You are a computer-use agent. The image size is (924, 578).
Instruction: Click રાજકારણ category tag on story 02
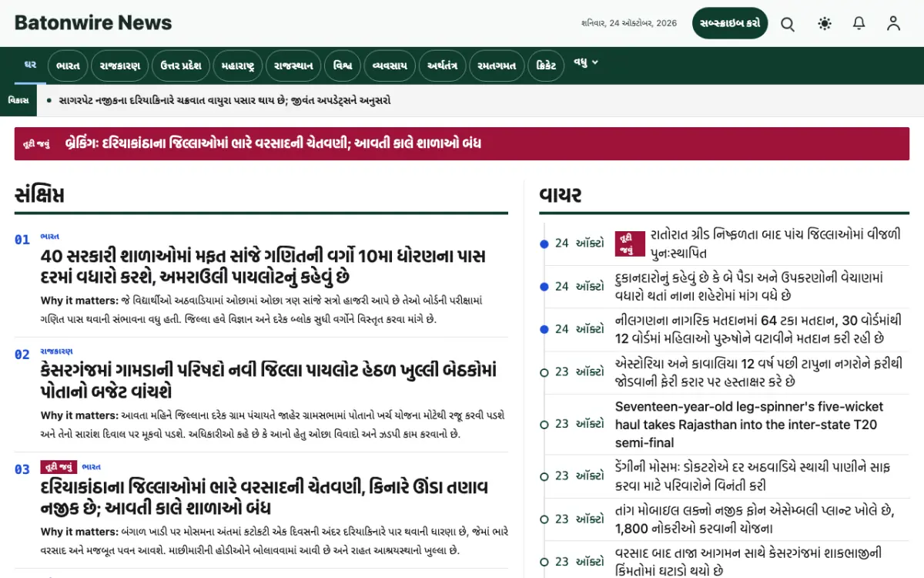pos(57,351)
